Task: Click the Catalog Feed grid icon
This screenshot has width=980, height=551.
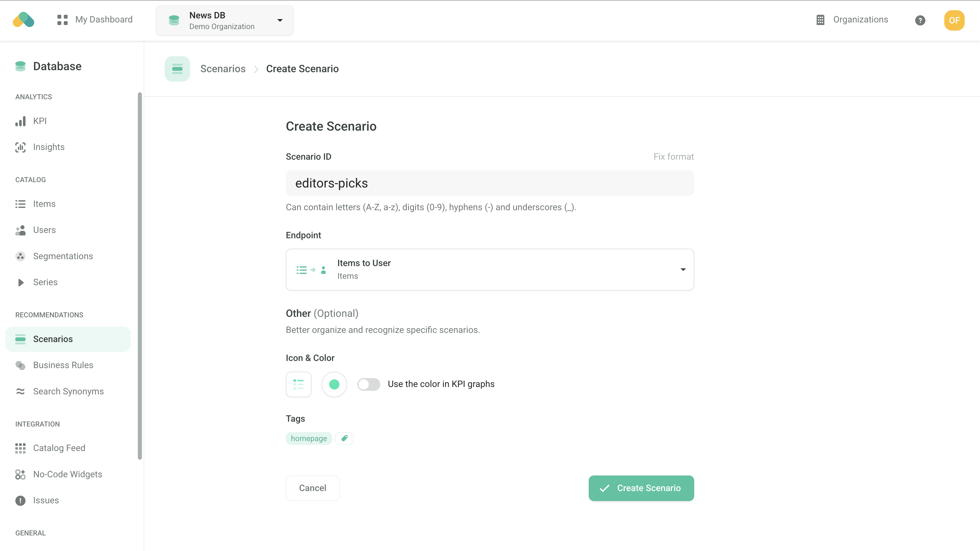Action: coord(20,448)
